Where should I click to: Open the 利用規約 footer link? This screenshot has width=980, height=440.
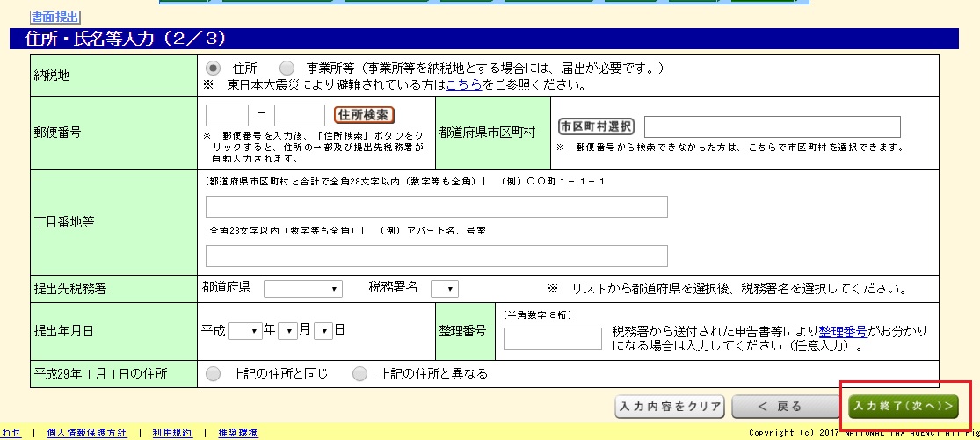pos(172,433)
